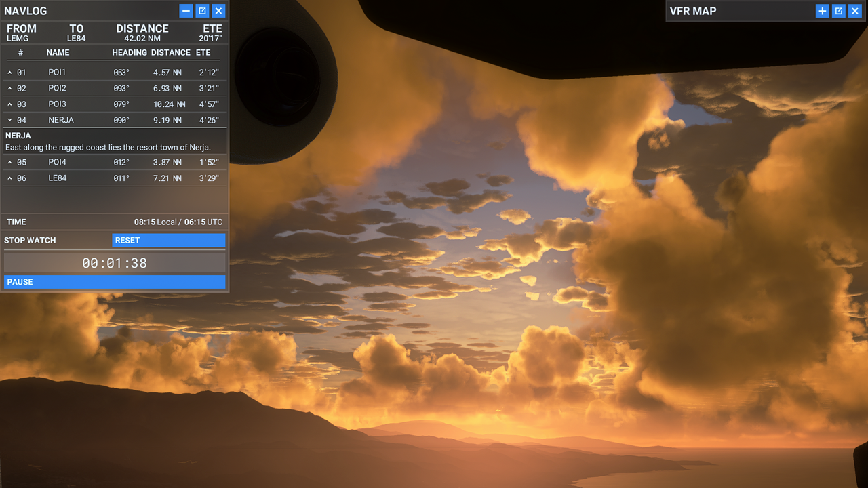Select the POI1 waypoint name
The height and width of the screenshot is (488, 868).
57,72
